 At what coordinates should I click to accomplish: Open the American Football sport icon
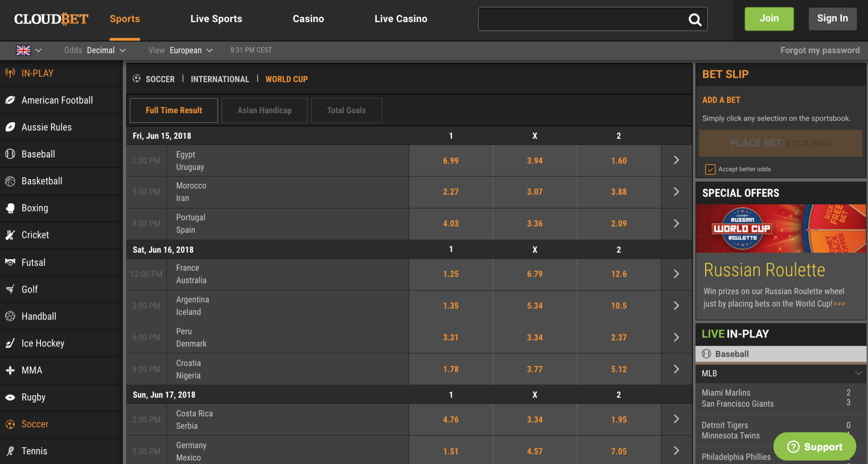[x=10, y=100]
